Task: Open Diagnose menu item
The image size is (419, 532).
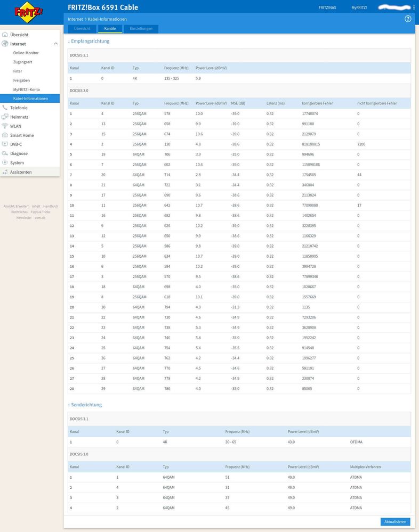Action: point(19,153)
